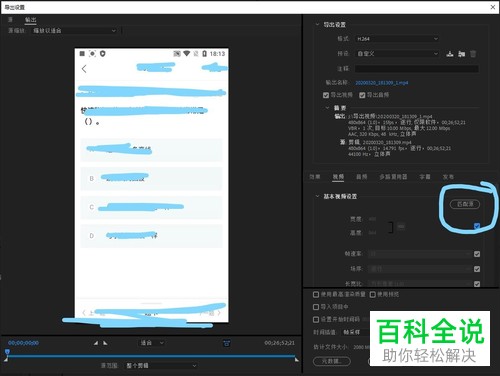Click the save preset icon
The width and height of the screenshot is (500, 376).
click(450, 54)
